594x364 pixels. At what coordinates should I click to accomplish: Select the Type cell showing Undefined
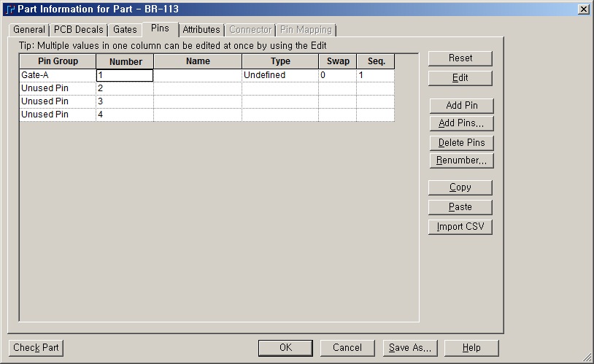pos(279,75)
